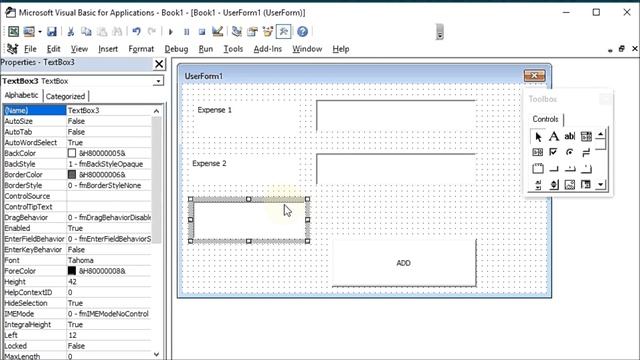Select the CheckBox control in Toolbox
This screenshot has width=640, height=360.
pyautogui.click(x=554, y=152)
